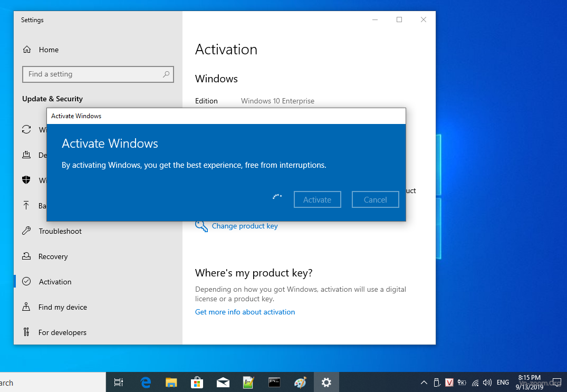
Task: Open Microsoft Store from the taskbar
Action: [197, 382]
